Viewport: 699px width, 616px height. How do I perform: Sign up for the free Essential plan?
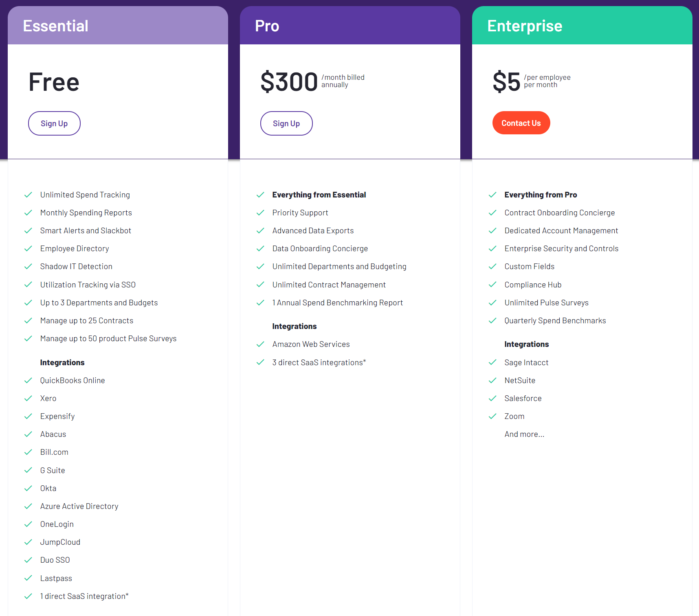[54, 123]
